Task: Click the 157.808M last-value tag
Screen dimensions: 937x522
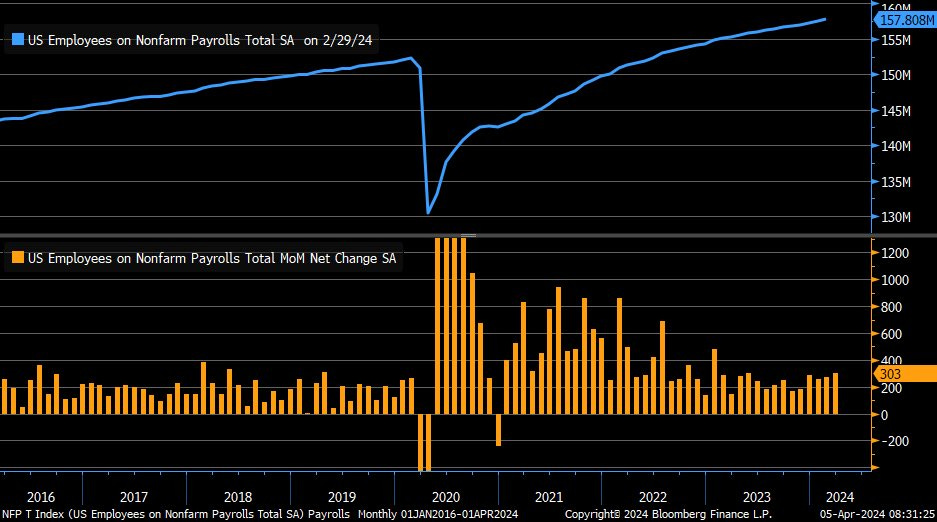Action: point(905,19)
